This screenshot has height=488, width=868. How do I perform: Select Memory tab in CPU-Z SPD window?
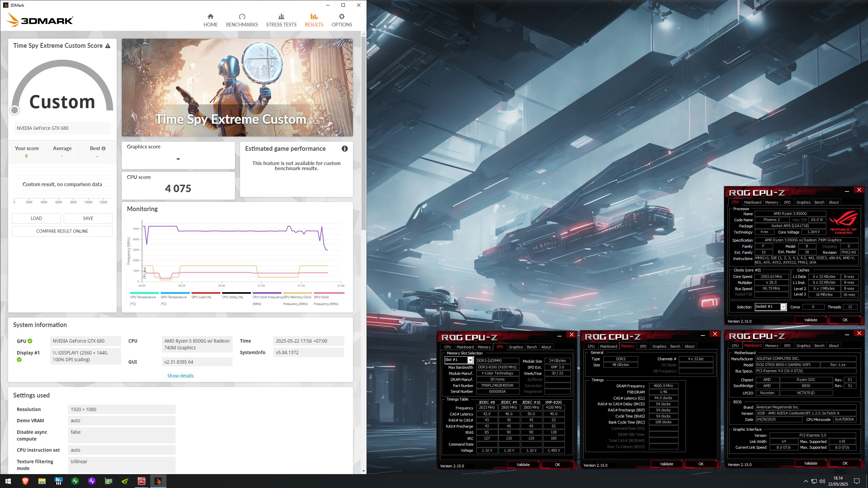(484, 347)
